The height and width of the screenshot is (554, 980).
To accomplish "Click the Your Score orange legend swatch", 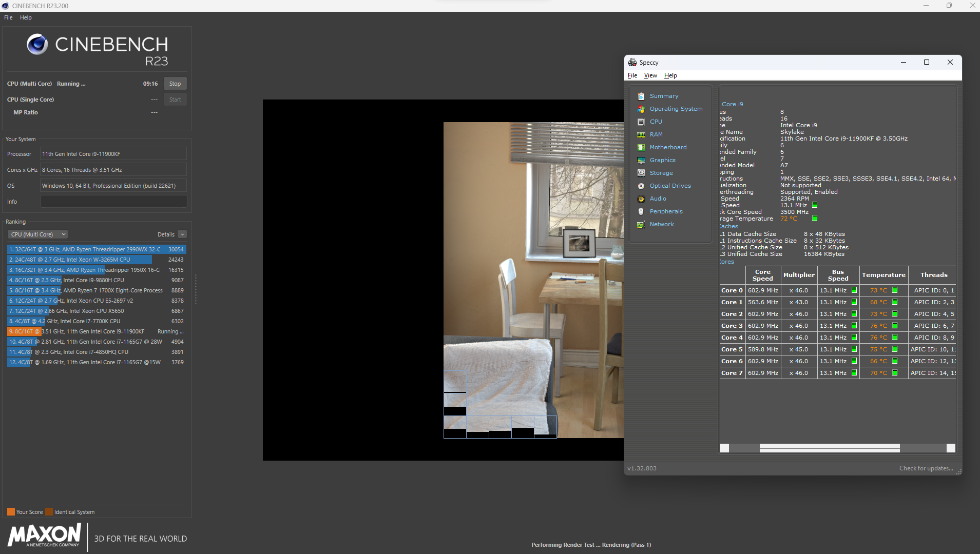I will pos(11,512).
